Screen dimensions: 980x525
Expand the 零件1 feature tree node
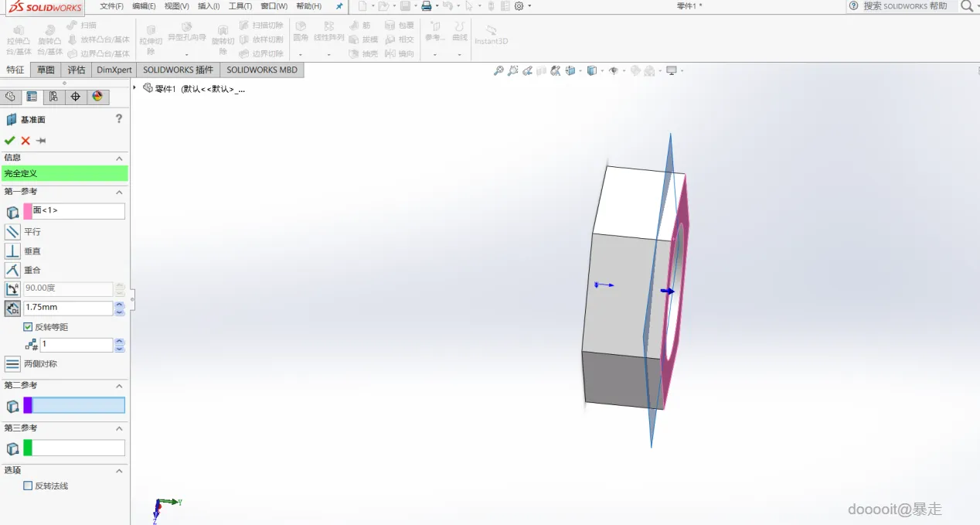[134, 88]
